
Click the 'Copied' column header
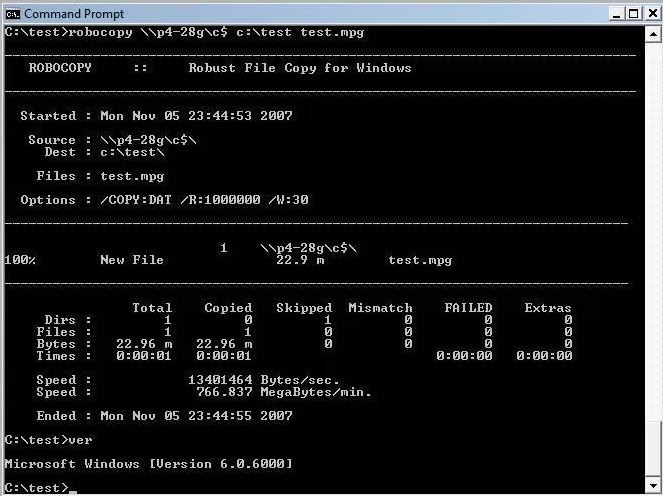pyautogui.click(x=228, y=308)
